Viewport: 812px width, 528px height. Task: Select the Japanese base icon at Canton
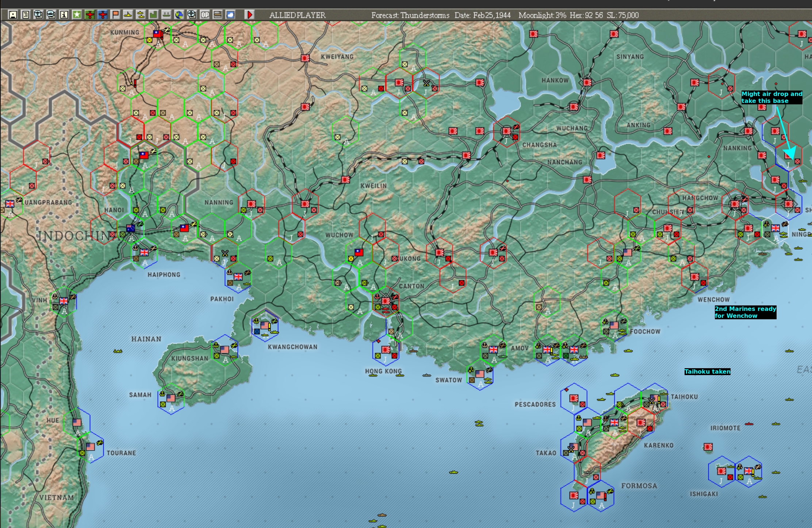point(386,301)
